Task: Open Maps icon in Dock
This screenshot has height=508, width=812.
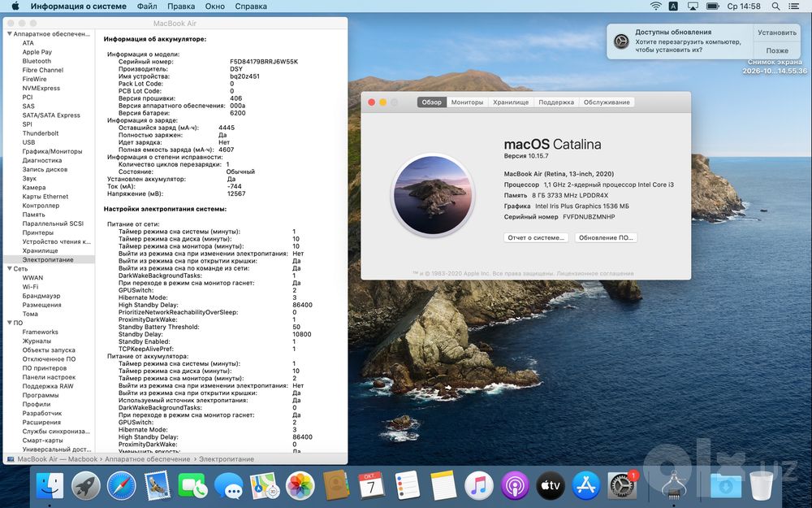Action: (264, 486)
